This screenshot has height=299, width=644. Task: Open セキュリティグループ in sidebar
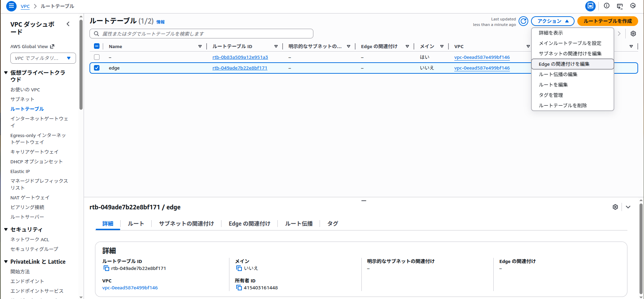pyautogui.click(x=34, y=249)
